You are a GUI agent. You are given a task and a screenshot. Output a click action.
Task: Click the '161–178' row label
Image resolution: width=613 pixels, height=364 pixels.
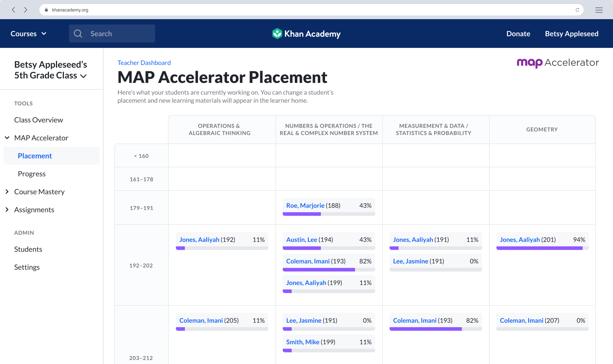click(141, 179)
